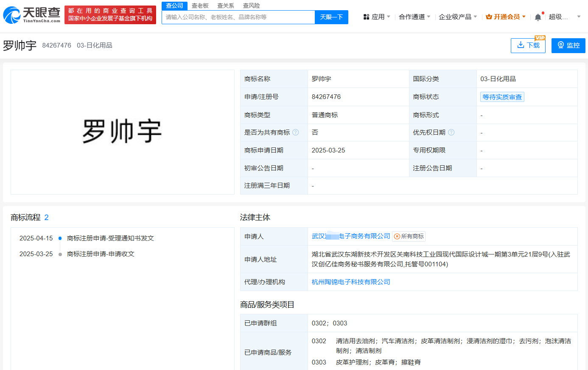
Task: Open the 开通会员 dropdown arrow
Action: tap(524, 17)
